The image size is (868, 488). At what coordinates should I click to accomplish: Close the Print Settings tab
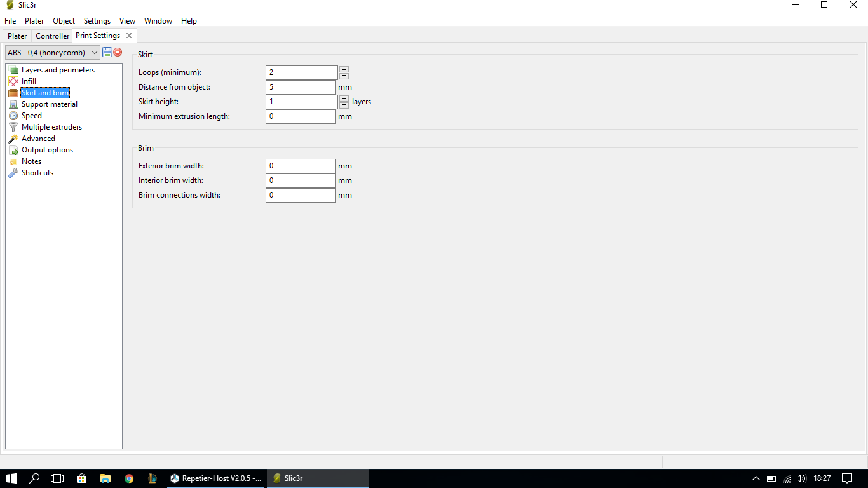[x=129, y=36]
